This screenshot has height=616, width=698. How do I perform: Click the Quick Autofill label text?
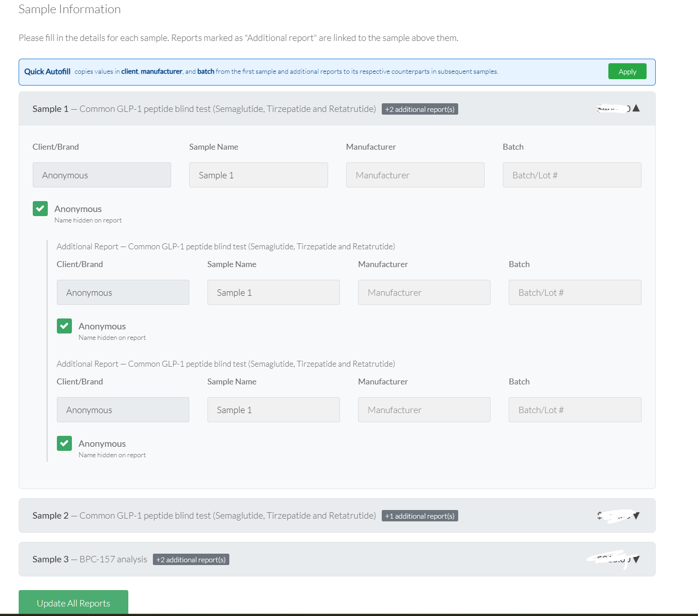[x=47, y=71]
